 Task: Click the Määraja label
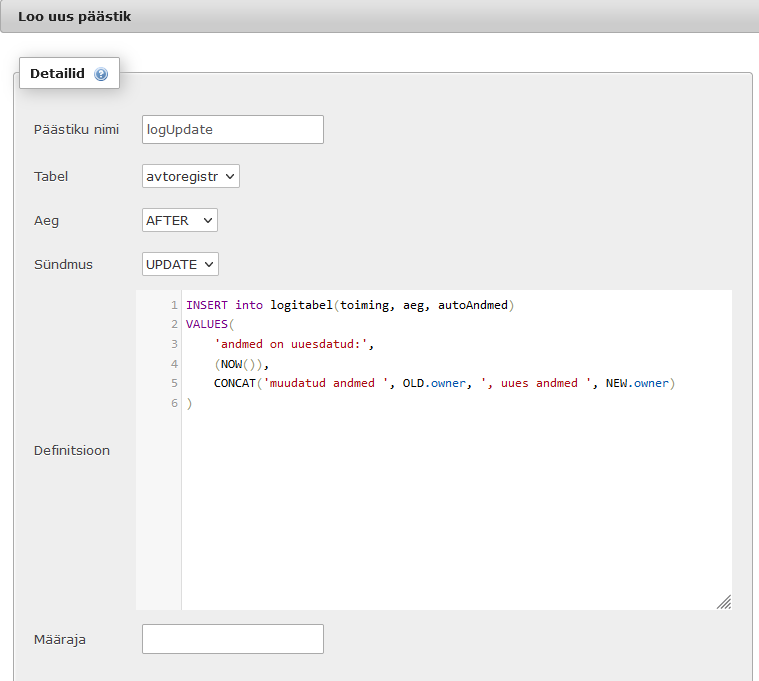(x=60, y=639)
